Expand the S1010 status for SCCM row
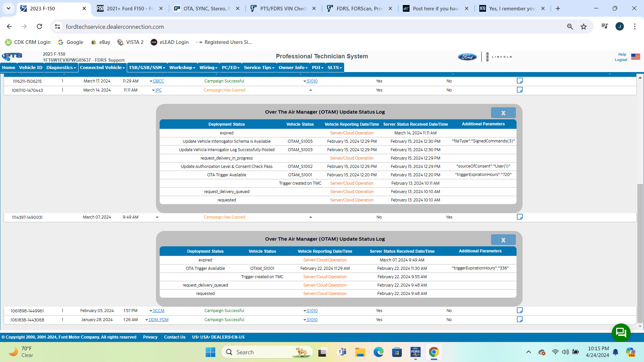Viewport: 644px width, 362px height. coord(312,311)
